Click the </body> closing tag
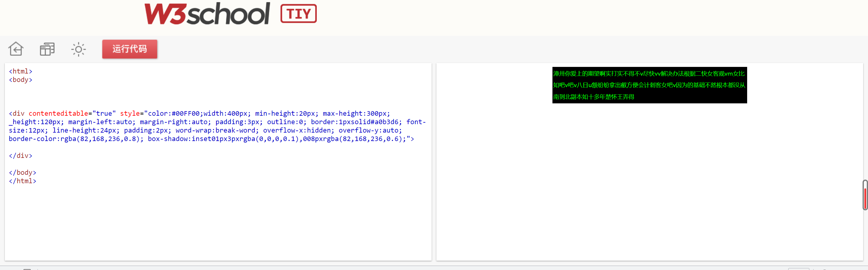Screen dimensions: 868x270 click(23, 172)
